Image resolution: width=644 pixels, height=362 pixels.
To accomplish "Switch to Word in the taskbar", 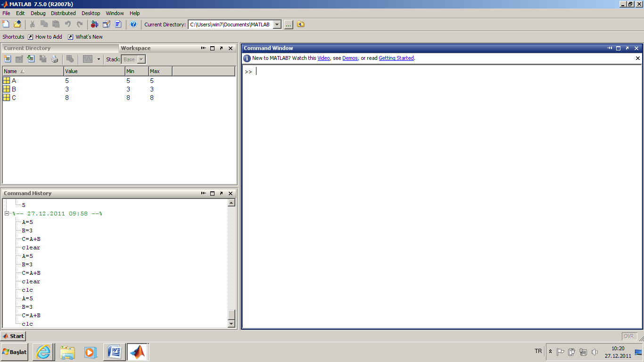I will pyautogui.click(x=114, y=352).
